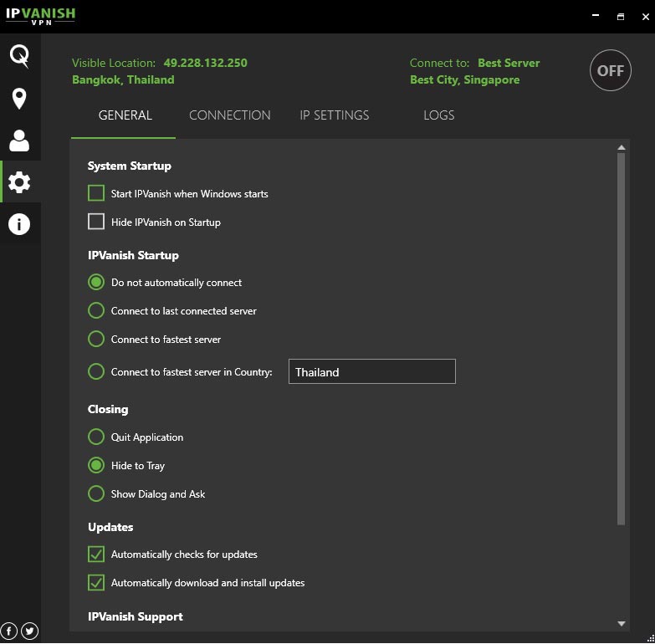Click the System Startup heading
This screenshot has height=644, width=655.
pos(130,166)
